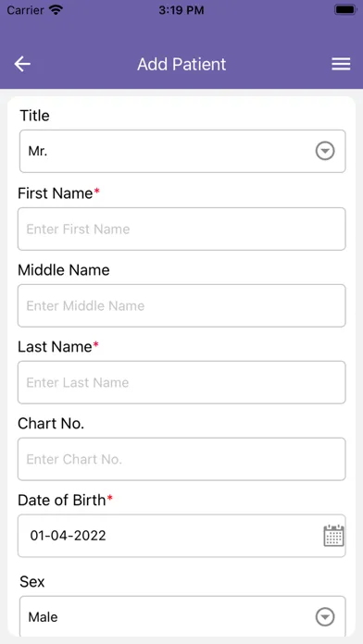This screenshot has width=363, height=644.
Task: Check the Wi-Fi status icon
Action: click(55, 10)
